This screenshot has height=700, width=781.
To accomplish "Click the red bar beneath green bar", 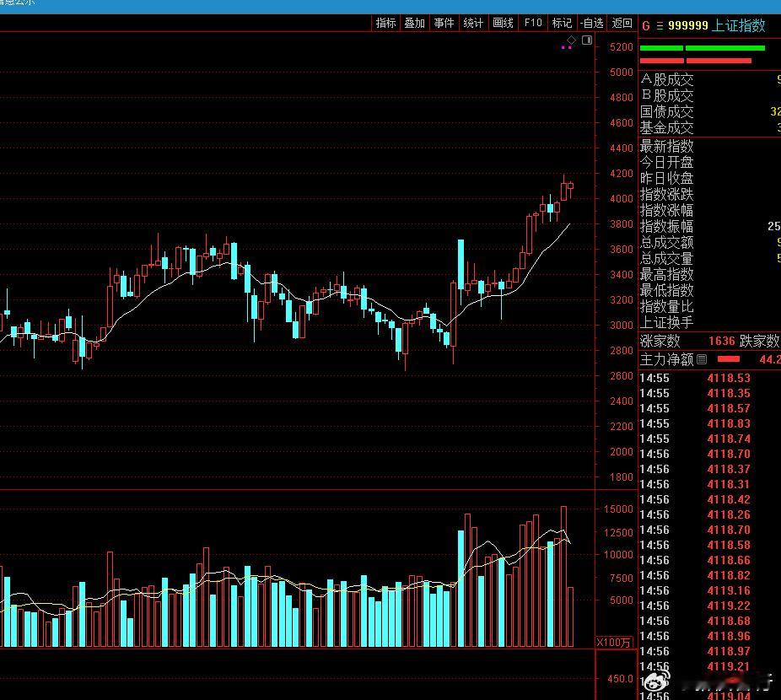I will pos(695,61).
